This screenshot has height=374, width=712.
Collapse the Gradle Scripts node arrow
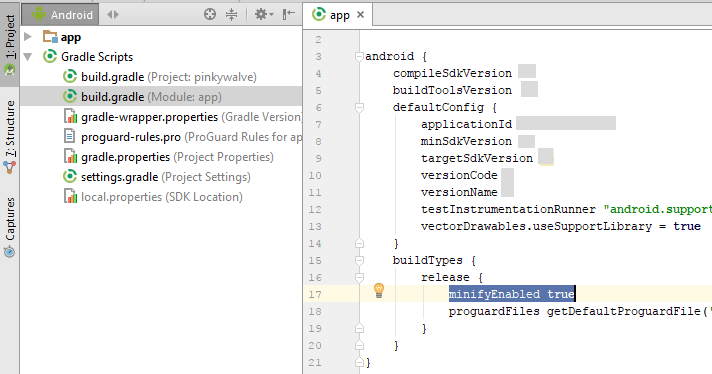28,57
